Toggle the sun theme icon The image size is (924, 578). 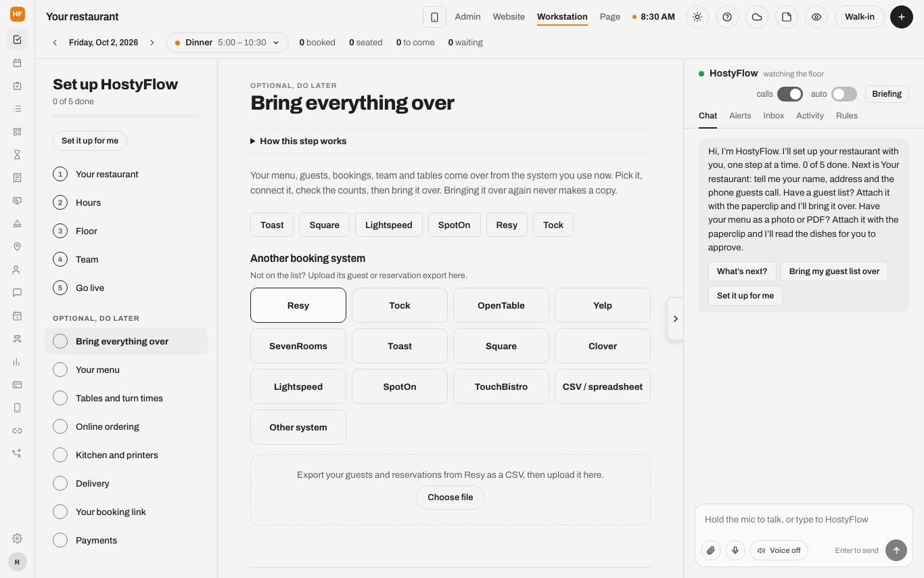coord(697,17)
